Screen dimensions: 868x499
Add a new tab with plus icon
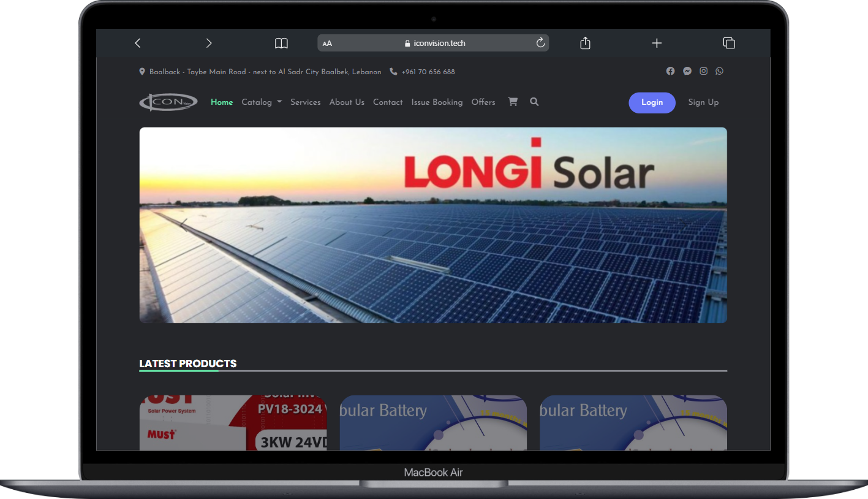[x=657, y=43]
